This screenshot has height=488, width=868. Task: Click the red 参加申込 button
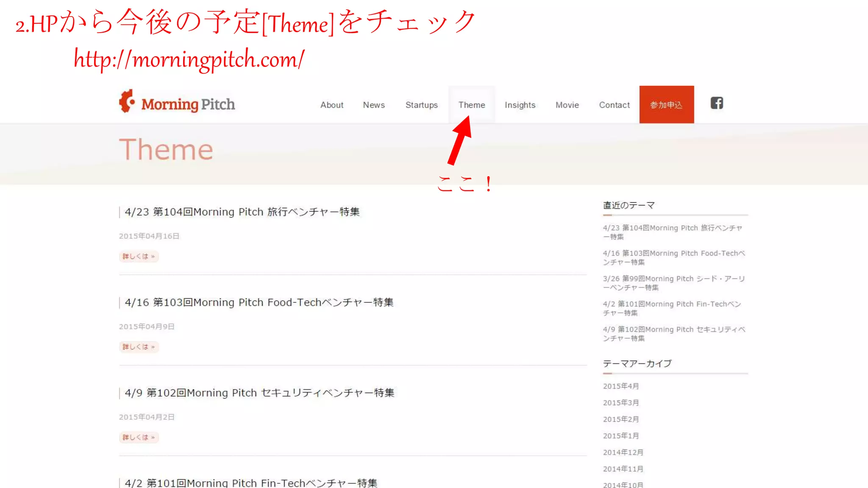point(667,105)
